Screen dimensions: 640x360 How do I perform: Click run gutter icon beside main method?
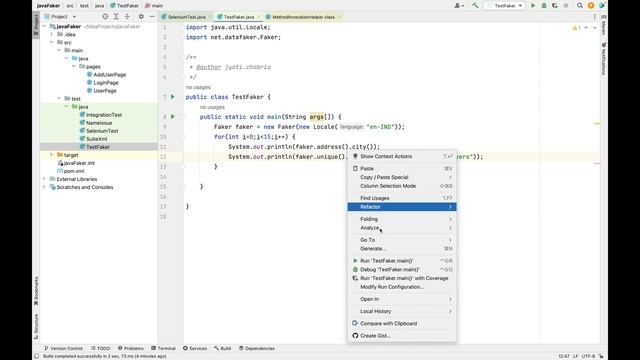coord(173,117)
